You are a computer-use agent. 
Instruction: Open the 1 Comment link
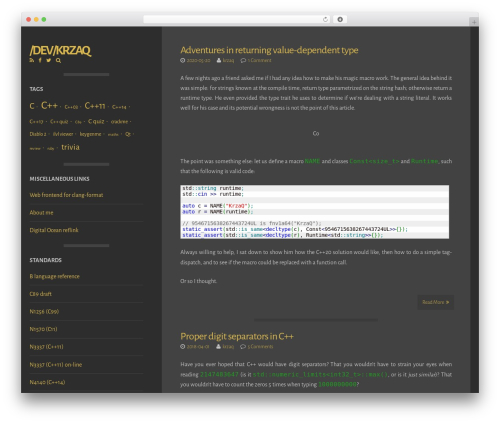tap(259, 60)
